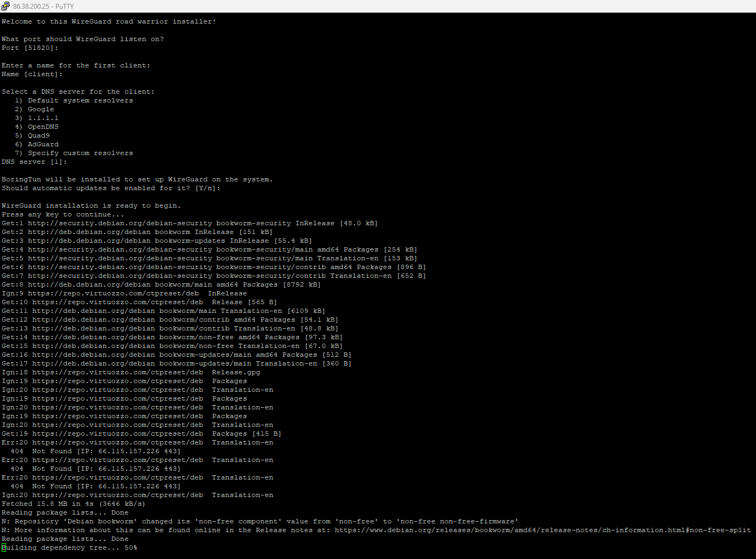Screen dimensions: 756x559
Task: Click the '1) Default system resolvers' option
Action: coord(74,100)
